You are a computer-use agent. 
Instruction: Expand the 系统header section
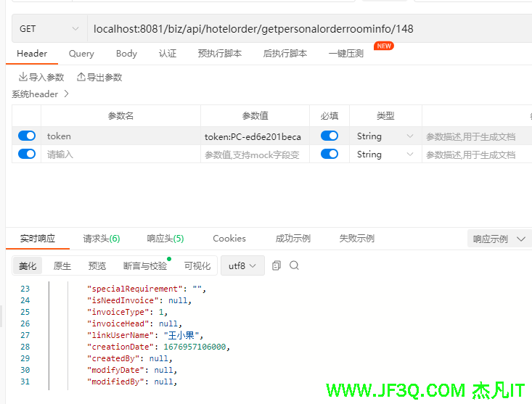click(40, 94)
